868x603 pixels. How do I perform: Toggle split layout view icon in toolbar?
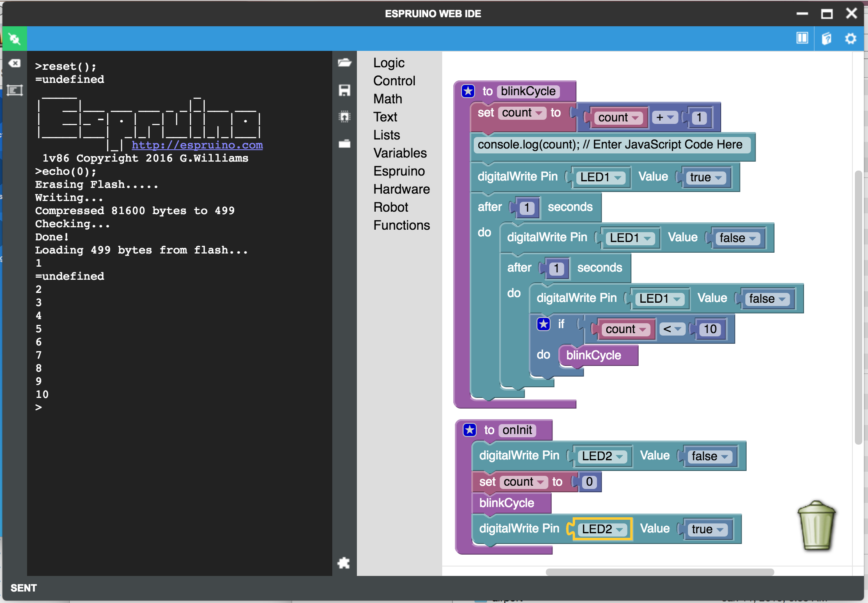click(x=802, y=38)
